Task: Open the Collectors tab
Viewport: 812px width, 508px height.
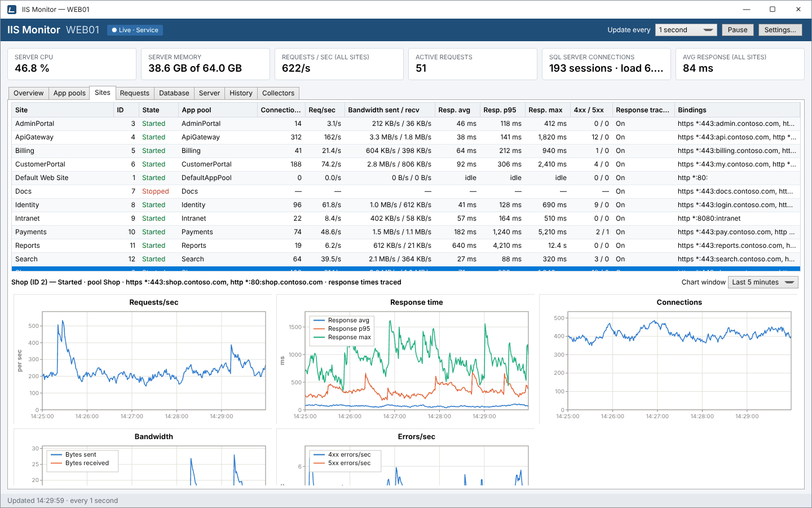Action: tap(278, 93)
